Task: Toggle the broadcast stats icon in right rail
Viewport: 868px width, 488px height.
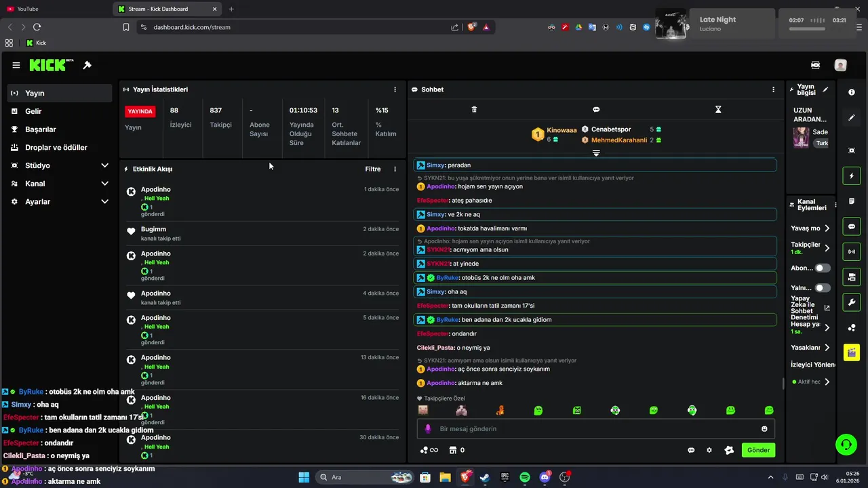Action: click(852, 251)
